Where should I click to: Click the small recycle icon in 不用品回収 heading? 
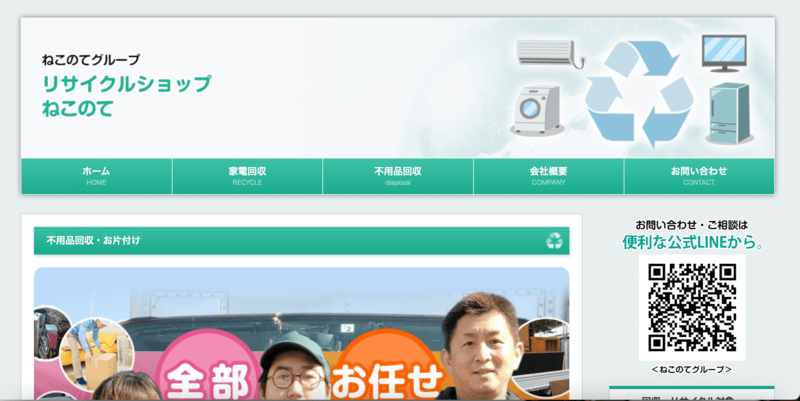click(555, 240)
